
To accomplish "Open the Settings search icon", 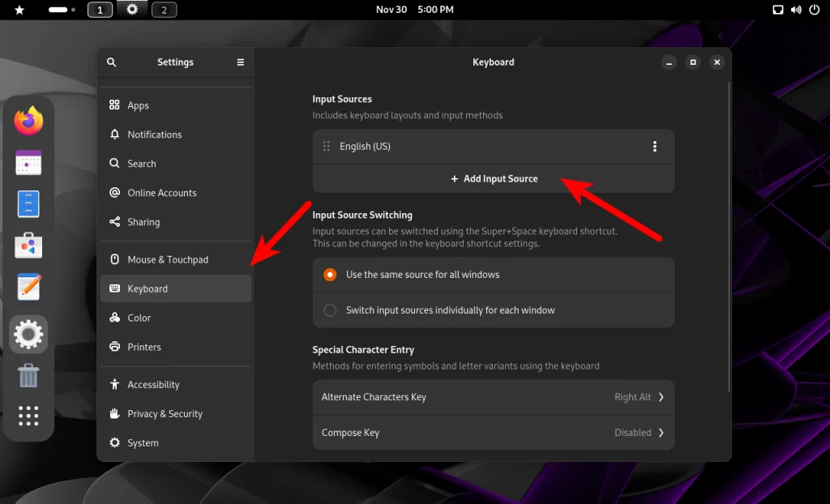I will (111, 62).
